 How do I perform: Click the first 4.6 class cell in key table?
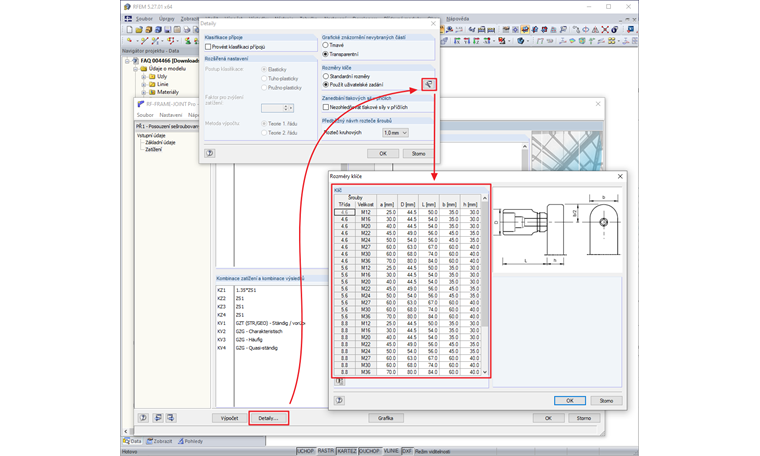344,212
